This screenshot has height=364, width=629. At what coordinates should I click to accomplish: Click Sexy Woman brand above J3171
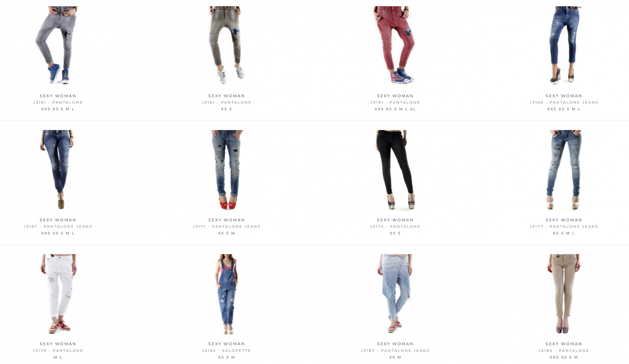(226, 220)
